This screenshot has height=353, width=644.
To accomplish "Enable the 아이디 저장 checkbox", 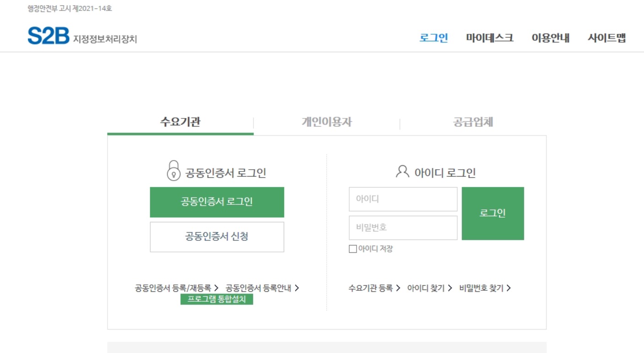I will click(x=352, y=249).
